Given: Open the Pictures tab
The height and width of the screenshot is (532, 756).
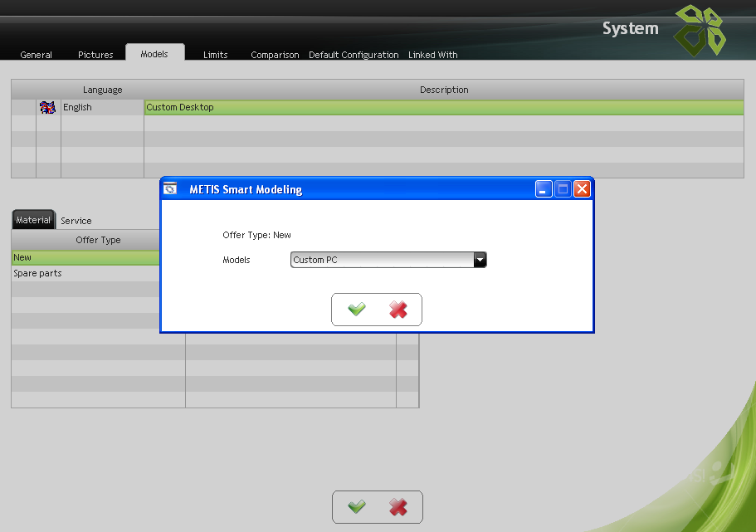Looking at the screenshot, I should [95, 55].
